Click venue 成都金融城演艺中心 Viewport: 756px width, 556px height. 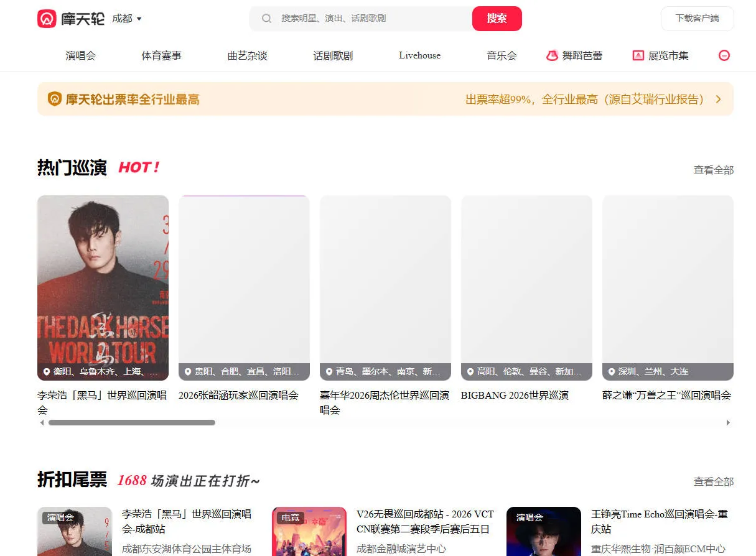[401, 549]
